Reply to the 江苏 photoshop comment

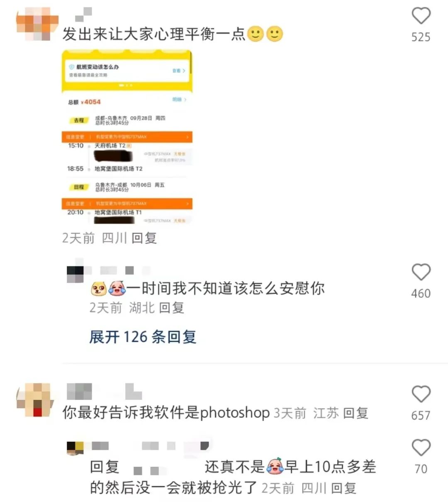tap(355, 413)
